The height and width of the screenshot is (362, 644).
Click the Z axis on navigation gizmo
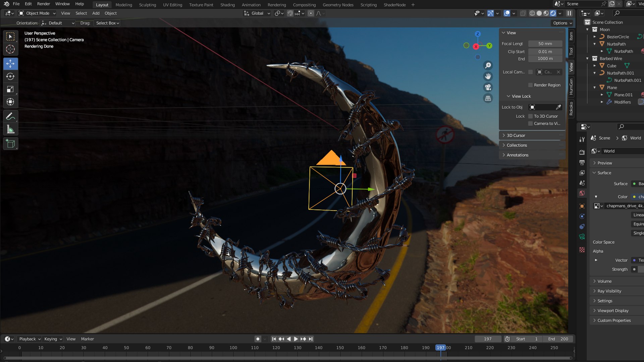(478, 34)
